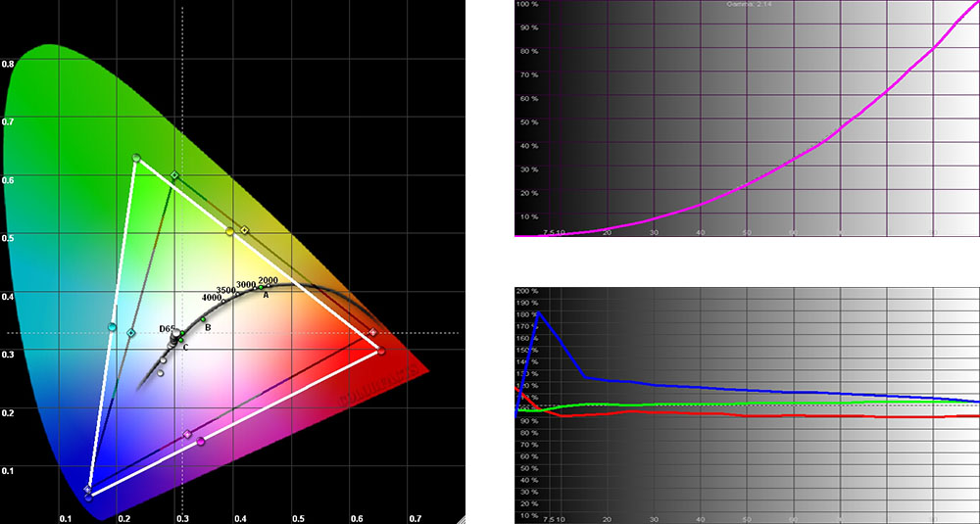This screenshot has height=524, width=980.
Task: Click the blue primary marker at triangle bottom
Action: tap(88, 497)
